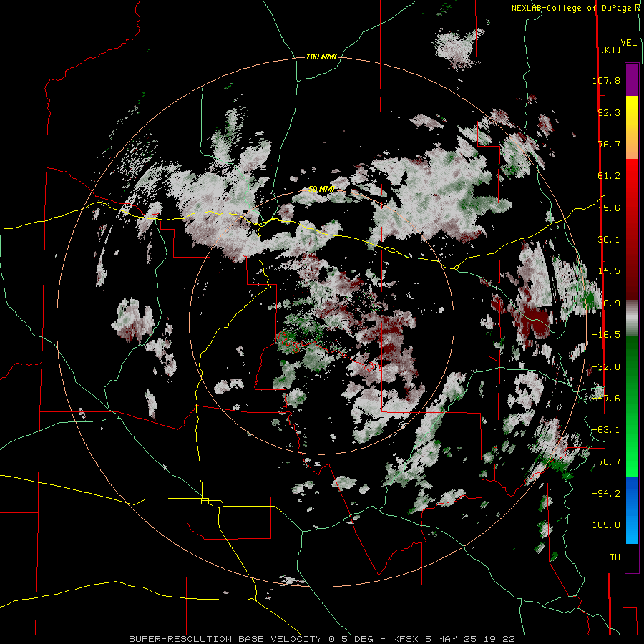Click the 30.1 scale value

[x=609, y=240]
